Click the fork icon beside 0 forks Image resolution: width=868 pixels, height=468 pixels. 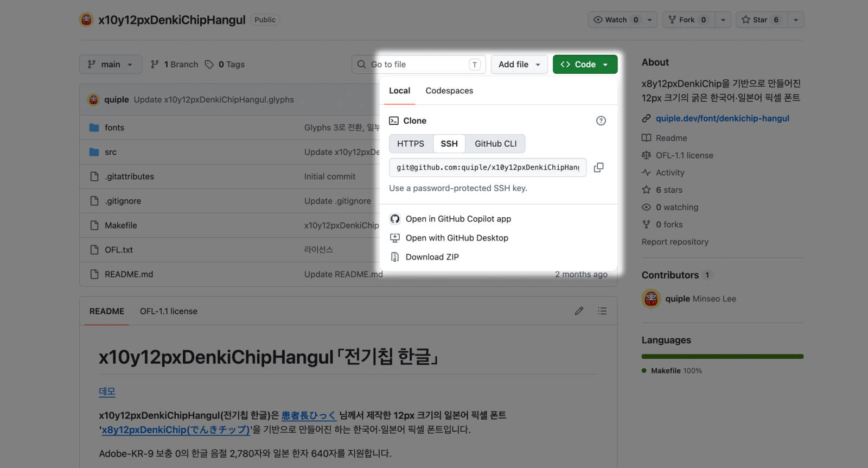(x=646, y=224)
